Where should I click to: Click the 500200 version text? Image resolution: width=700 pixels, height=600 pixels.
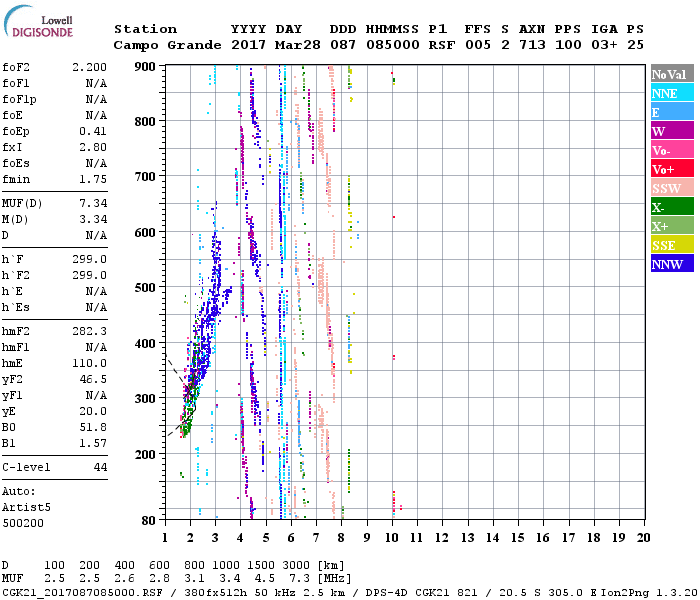23,523
